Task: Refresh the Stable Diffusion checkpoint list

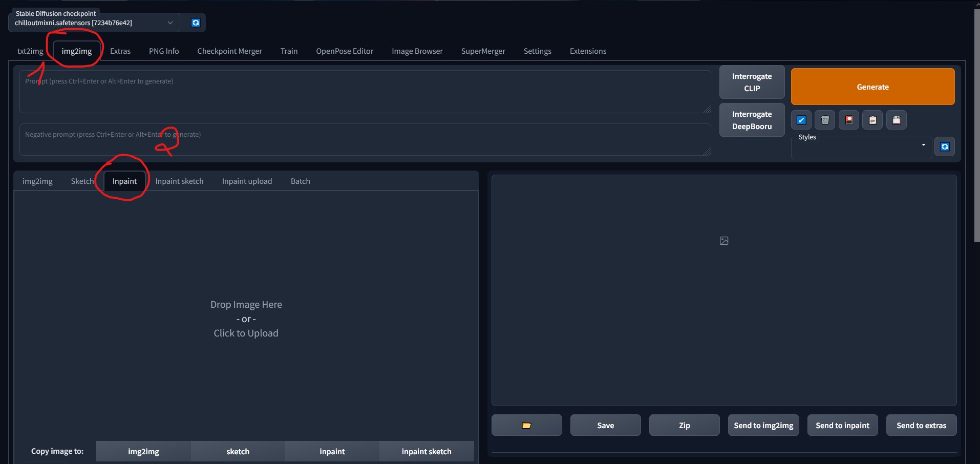Action: [195, 23]
